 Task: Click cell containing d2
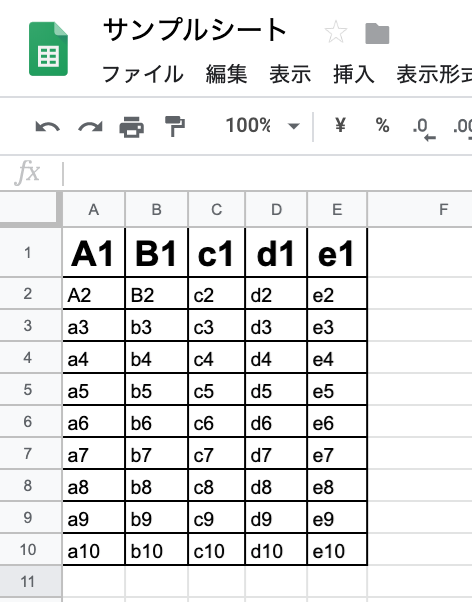pos(277,293)
